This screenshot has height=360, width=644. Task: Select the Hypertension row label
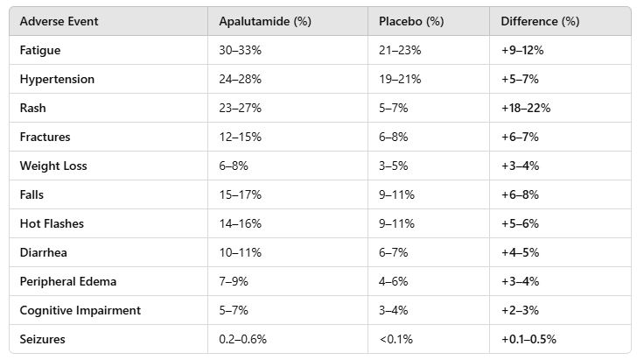(x=57, y=80)
